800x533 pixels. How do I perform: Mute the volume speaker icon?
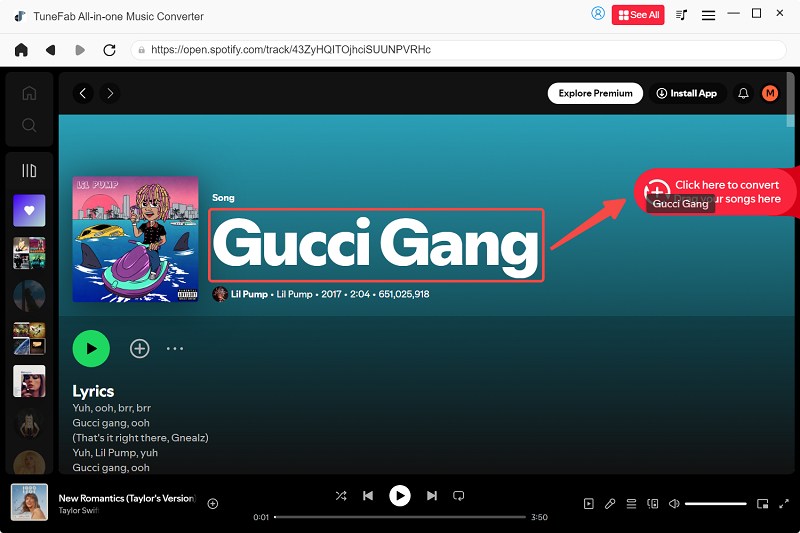coord(674,504)
